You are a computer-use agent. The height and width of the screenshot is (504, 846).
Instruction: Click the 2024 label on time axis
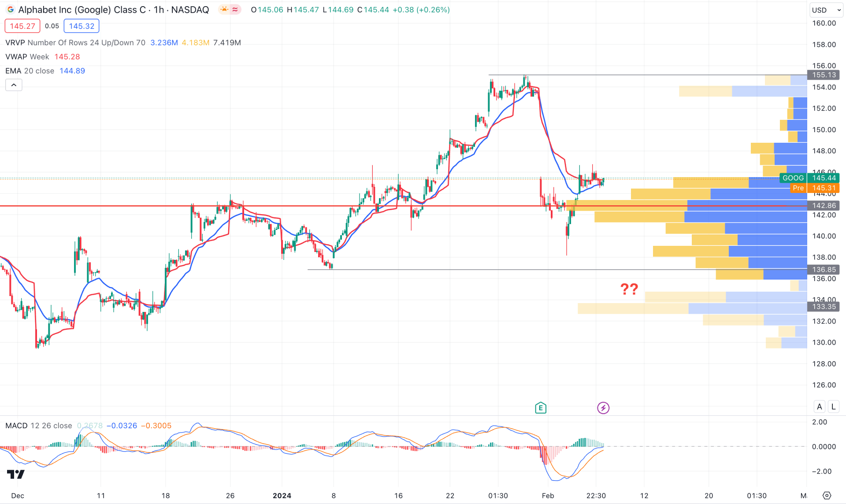pyautogui.click(x=282, y=496)
